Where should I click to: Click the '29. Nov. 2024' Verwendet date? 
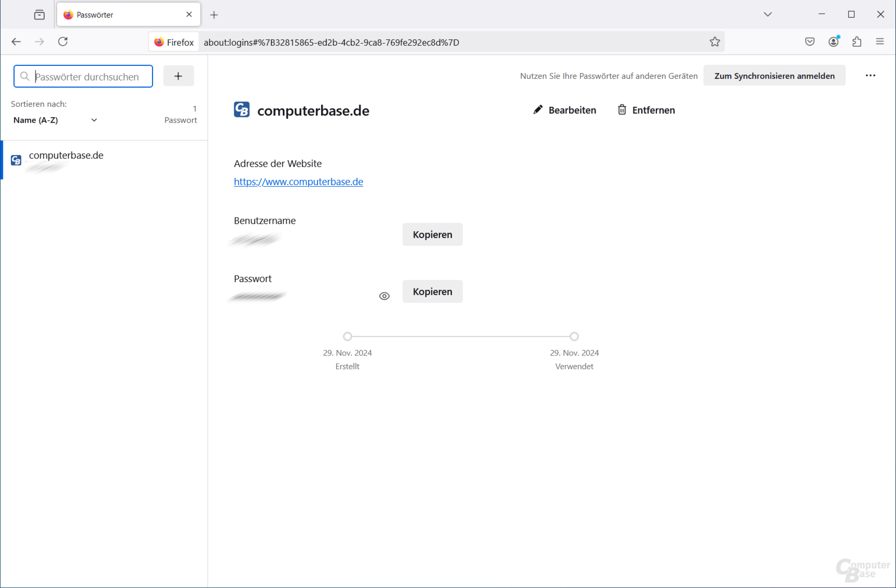574,353
